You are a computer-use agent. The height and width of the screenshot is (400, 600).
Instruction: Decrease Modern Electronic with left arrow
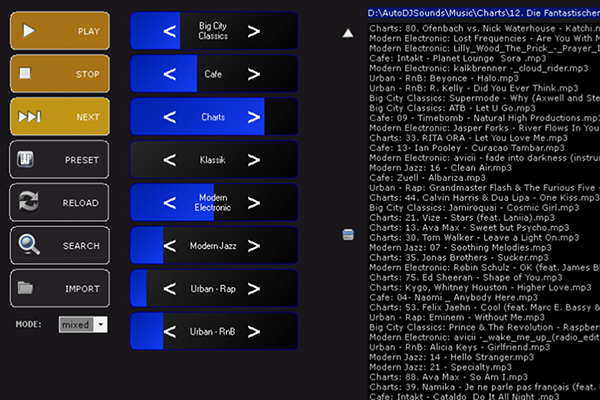pyautogui.click(x=170, y=202)
